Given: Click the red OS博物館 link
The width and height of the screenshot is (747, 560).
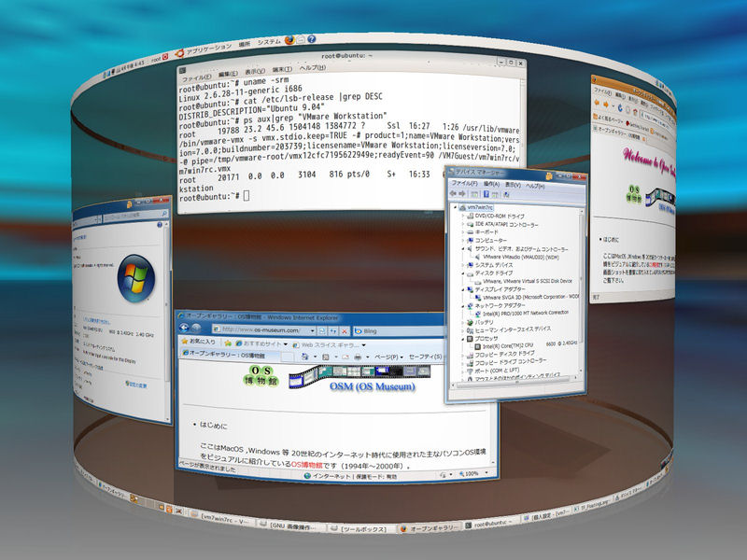Looking at the screenshot, I should pos(307,465).
